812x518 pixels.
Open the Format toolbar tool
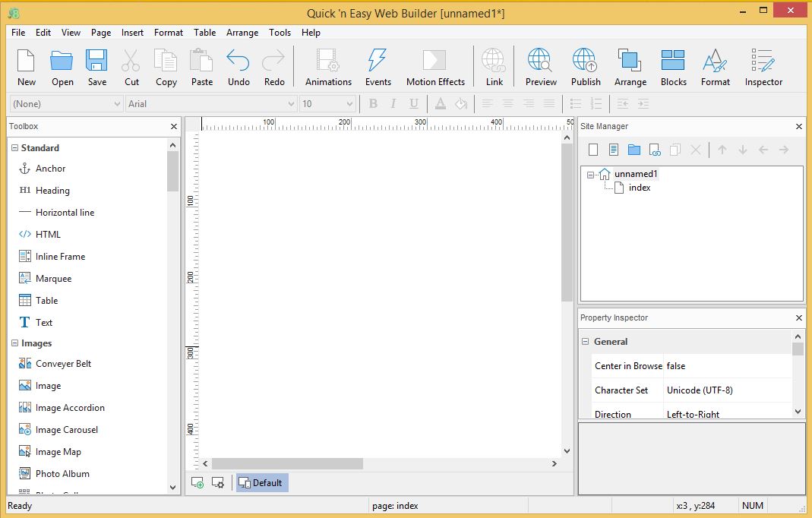716,68
